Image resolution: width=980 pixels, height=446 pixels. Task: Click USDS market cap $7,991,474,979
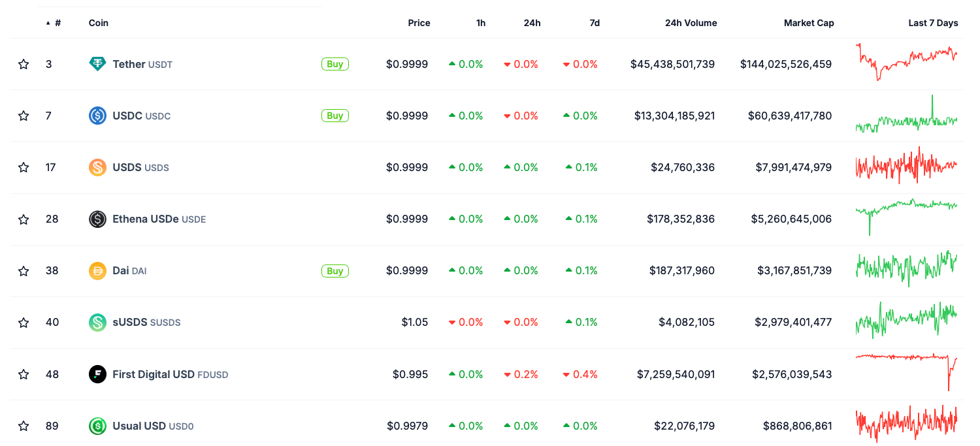(x=794, y=167)
